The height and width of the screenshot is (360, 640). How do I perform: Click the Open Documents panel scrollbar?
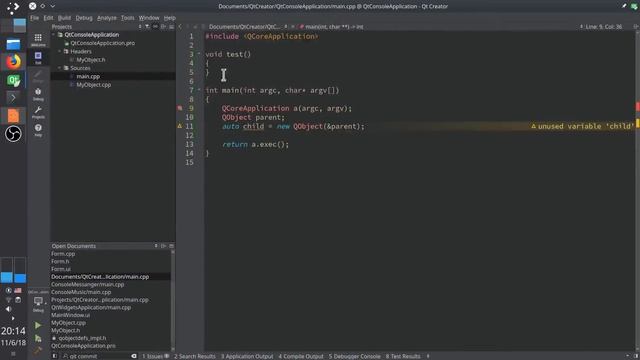(x=173, y=300)
